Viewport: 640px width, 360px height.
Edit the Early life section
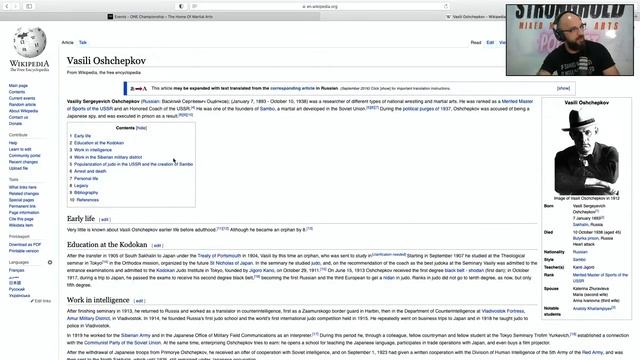(104, 220)
